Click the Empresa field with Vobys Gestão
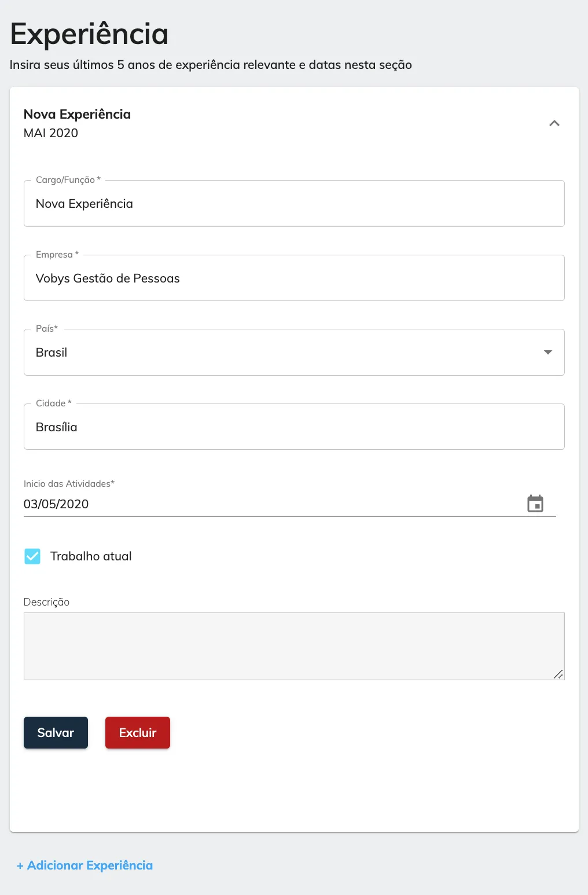The image size is (588, 895). click(294, 278)
